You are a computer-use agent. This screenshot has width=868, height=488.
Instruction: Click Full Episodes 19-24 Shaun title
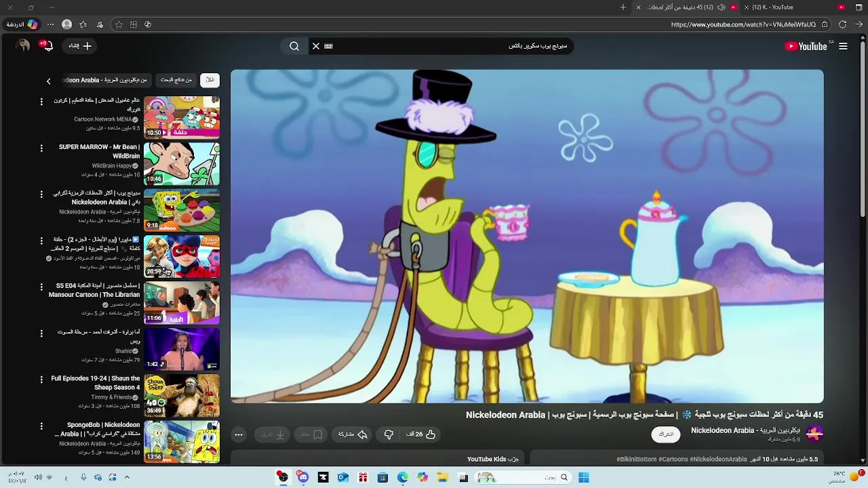click(96, 383)
